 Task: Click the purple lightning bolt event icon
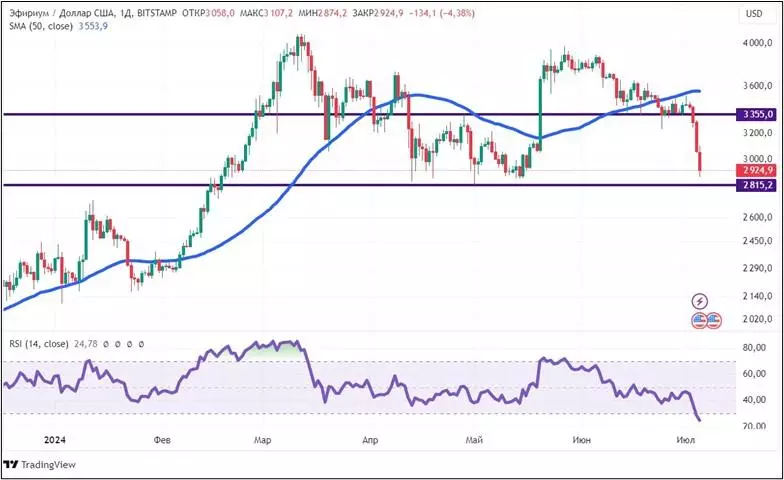(700, 301)
